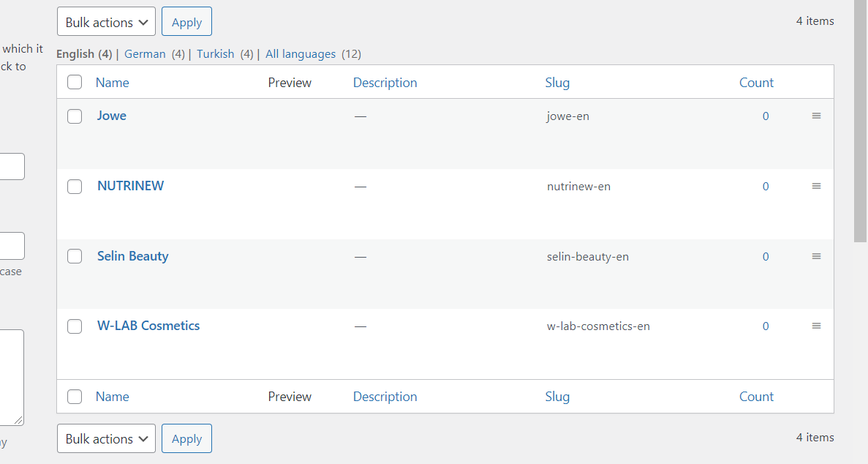The width and height of the screenshot is (868, 464).
Task: Click the drag handle icon for Jowe row
Action: [x=816, y=116]
